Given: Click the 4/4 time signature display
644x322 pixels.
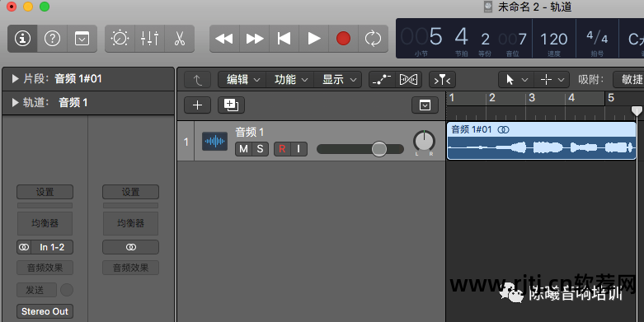Looking at the screenshot, I should (597, 38).
